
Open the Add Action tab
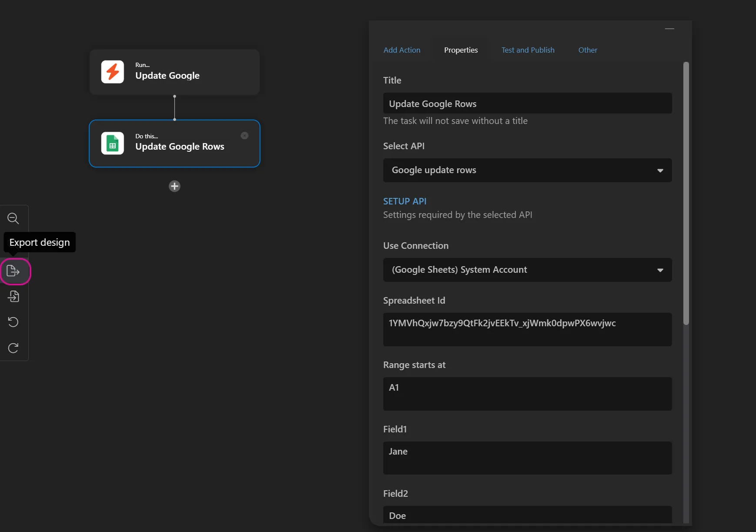click(x=402, y=50)
